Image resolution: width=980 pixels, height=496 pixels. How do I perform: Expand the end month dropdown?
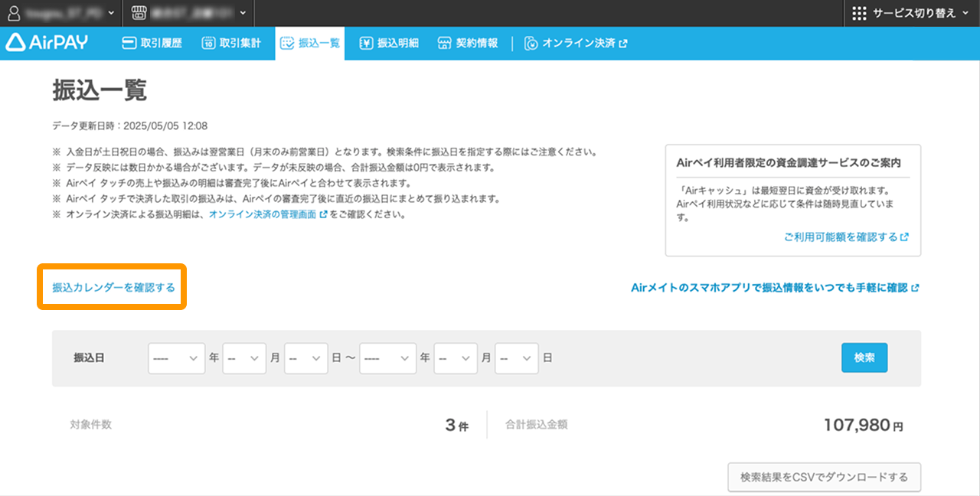coord(455,357)
